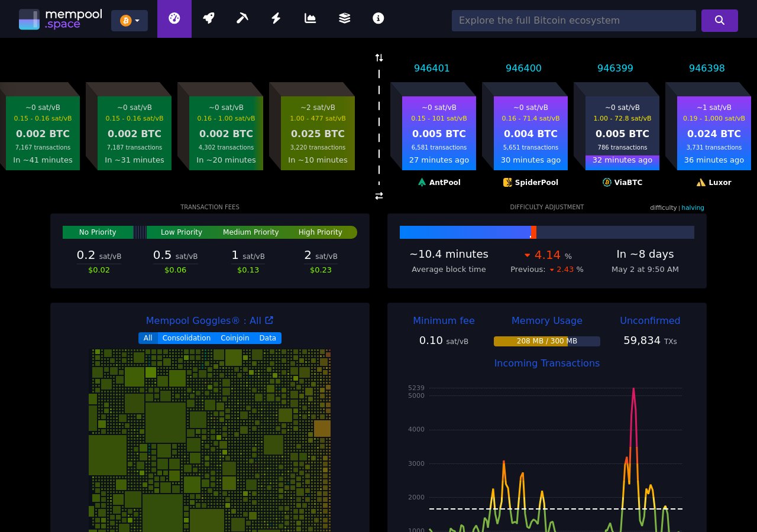The image size is (757, 532).
Task: Enable the Consolidation goggles filter
Action: 186,338
